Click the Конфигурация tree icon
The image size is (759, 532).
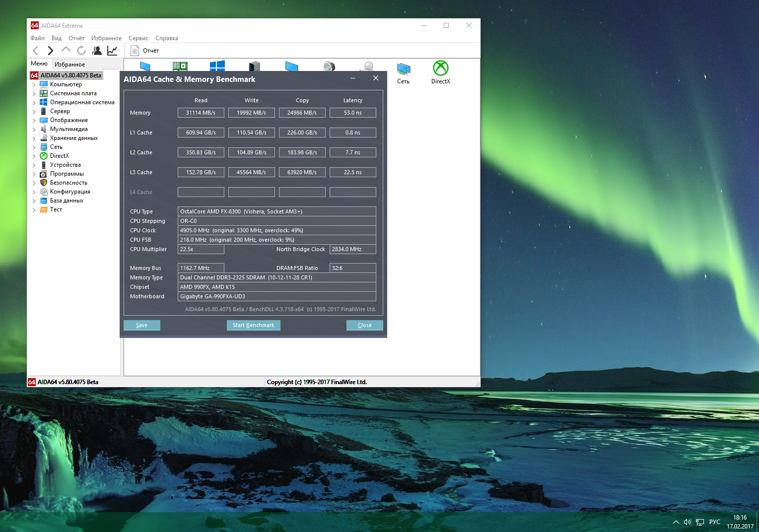(x=44, y=192)
